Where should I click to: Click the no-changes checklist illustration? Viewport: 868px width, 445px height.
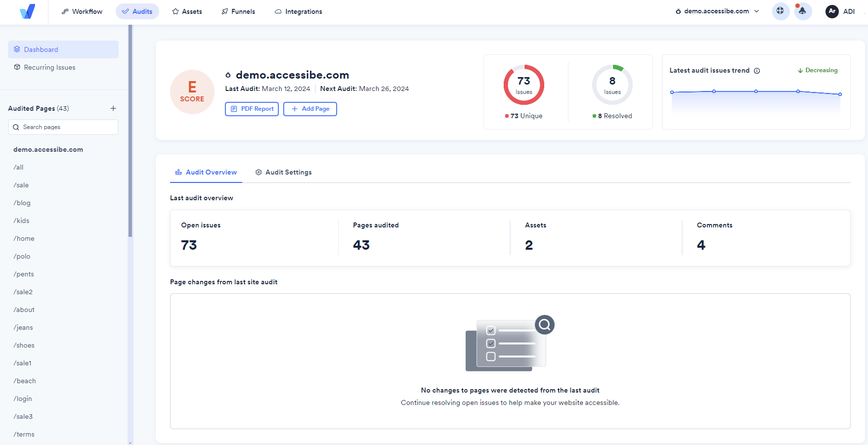tap(510, 343)
